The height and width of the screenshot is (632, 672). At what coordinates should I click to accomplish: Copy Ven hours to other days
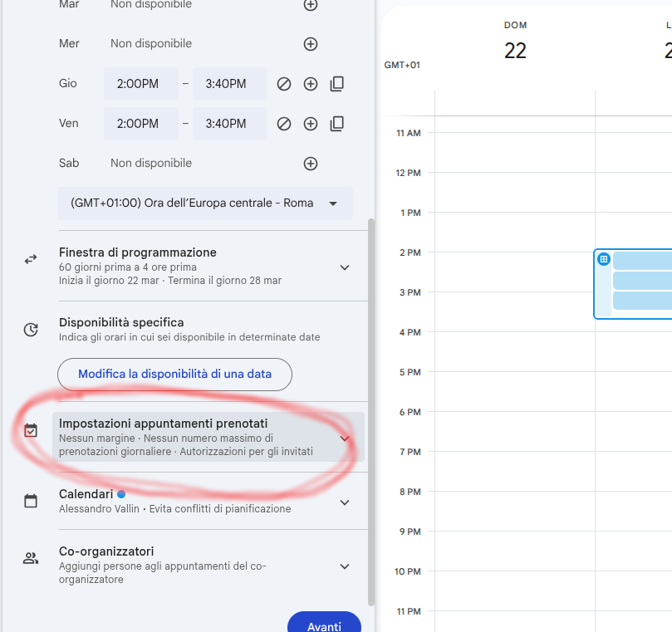pyautogui.click(x=337, y=124)
